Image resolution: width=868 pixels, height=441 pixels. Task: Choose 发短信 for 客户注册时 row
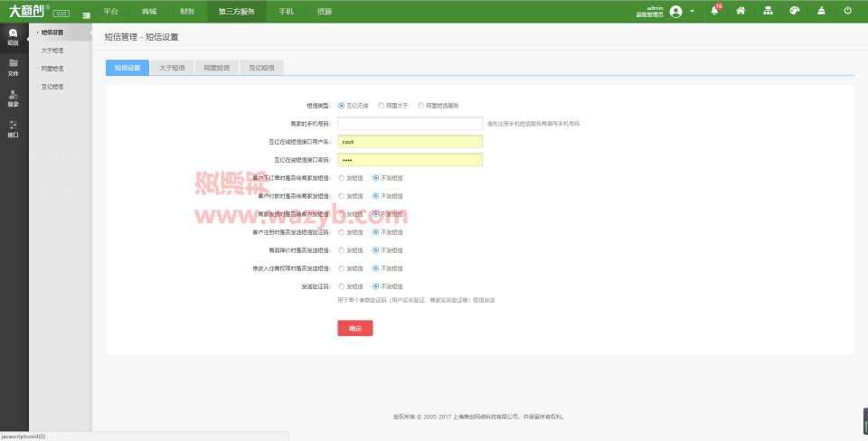[342, 232]
